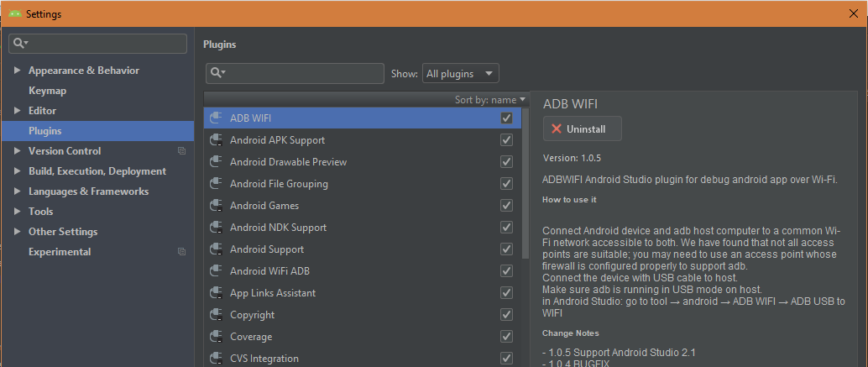This screenshot has width=868, height=367.
Task: Select the Android Games plugin row
Action: coord(363,206)
